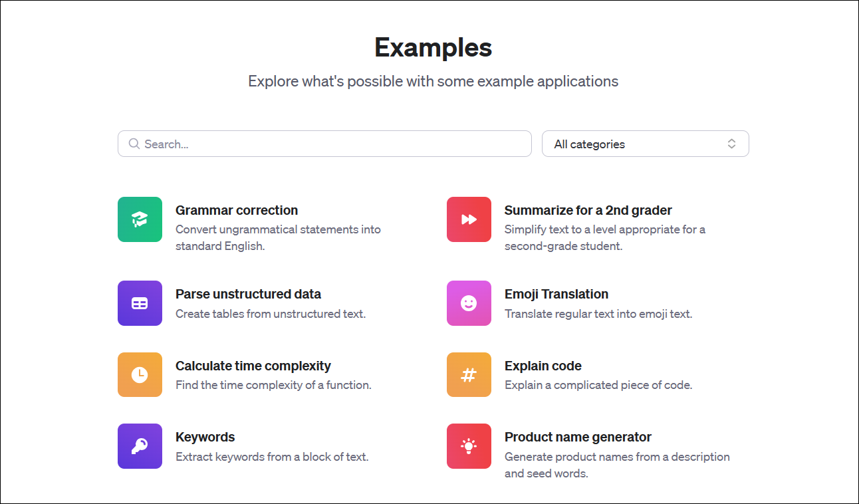Open the Product name generator title

[577, 438]
